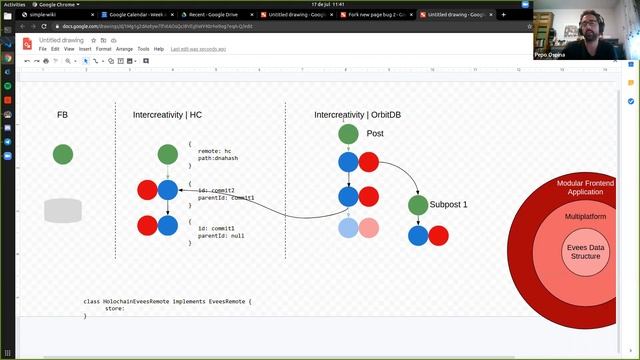640x360 pixels.
Task: Click the cloud save status icon
Action: click(x=114, y=40)
